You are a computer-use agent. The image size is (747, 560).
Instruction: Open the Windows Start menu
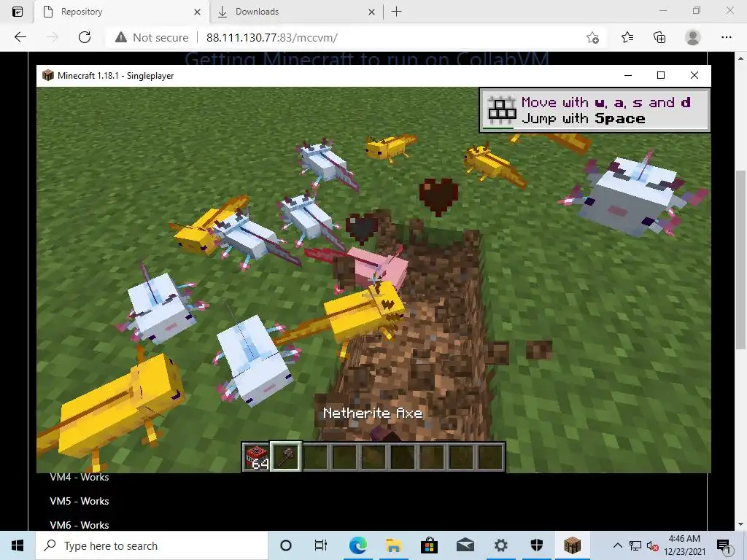[18, 545]
